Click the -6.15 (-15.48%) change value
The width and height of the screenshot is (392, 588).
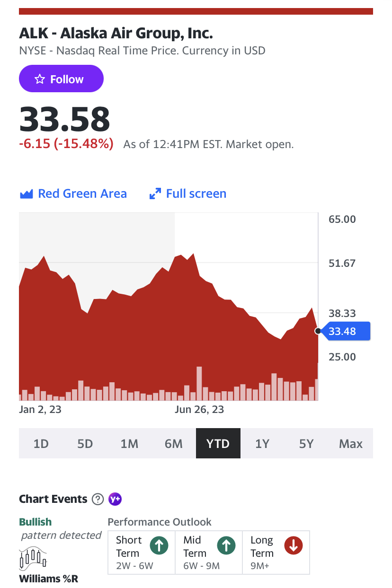pos(66,144)
